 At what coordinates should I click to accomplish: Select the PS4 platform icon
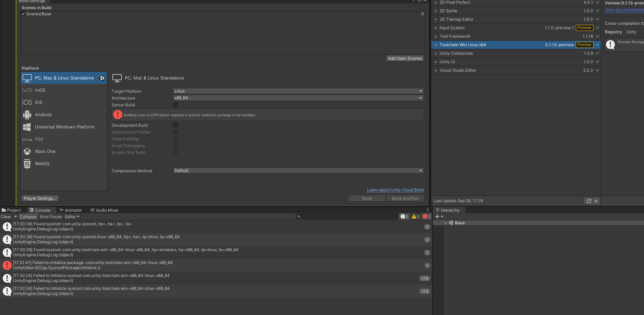27,139
